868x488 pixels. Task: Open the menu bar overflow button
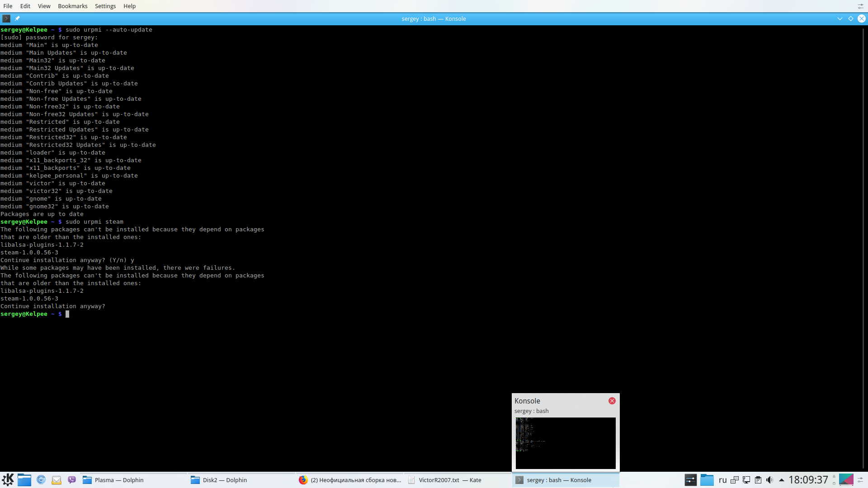[861, 6]
